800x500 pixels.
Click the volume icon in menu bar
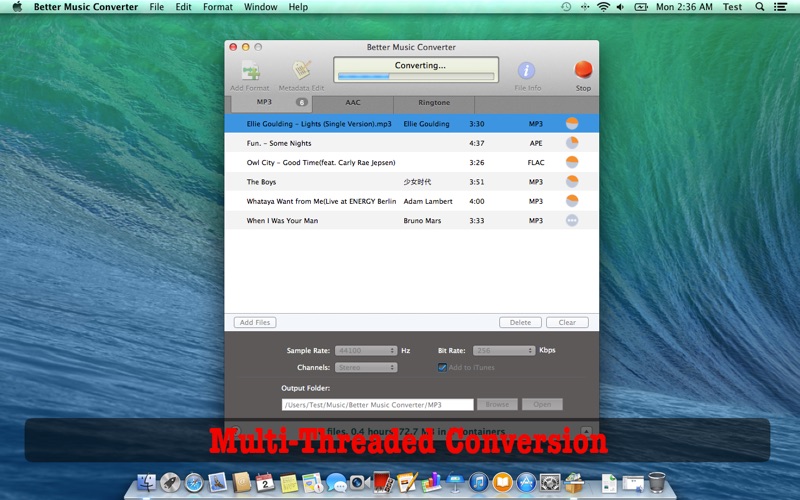(x=620, y=7)
